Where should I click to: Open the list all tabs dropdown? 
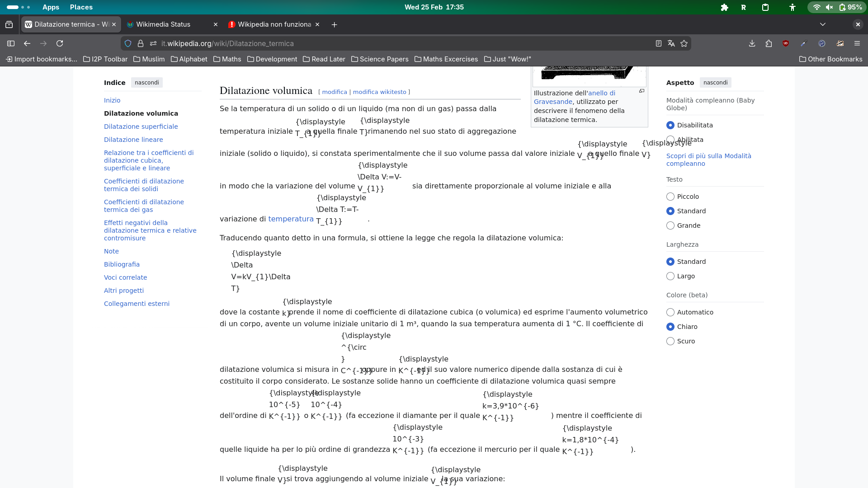point(823,24)
